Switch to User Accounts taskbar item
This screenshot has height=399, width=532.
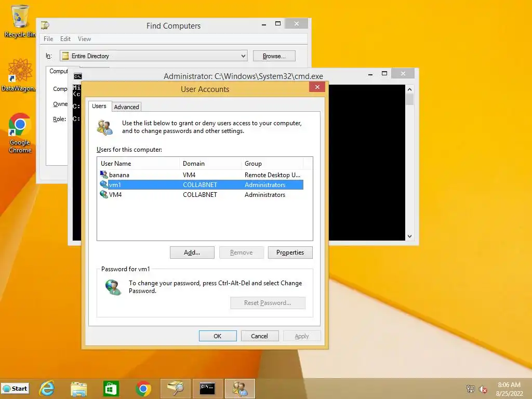point(240,389)
